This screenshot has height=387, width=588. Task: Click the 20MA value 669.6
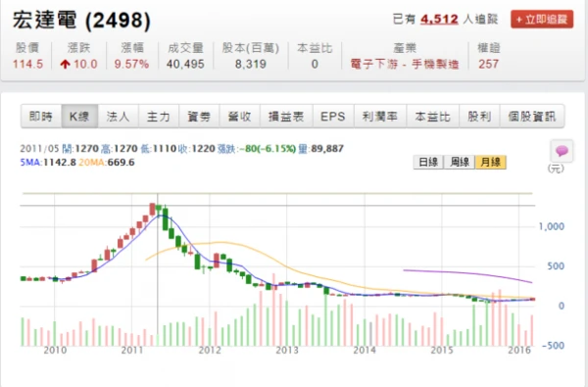pos(121,163)
